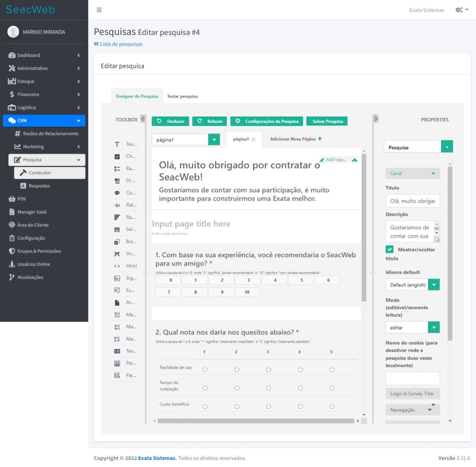476x467 pixels.
Task: Open the Idioma default language dropdown
Action: pos(413,285)
